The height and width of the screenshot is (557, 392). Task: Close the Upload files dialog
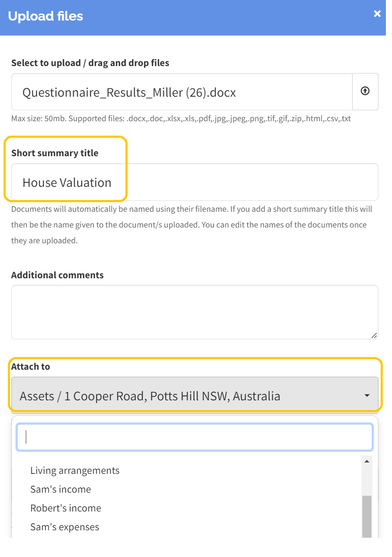coord(377,14)
